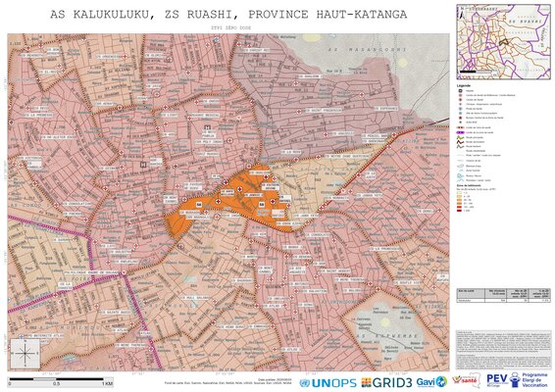Click the darkest red legend color swatch

460,210
